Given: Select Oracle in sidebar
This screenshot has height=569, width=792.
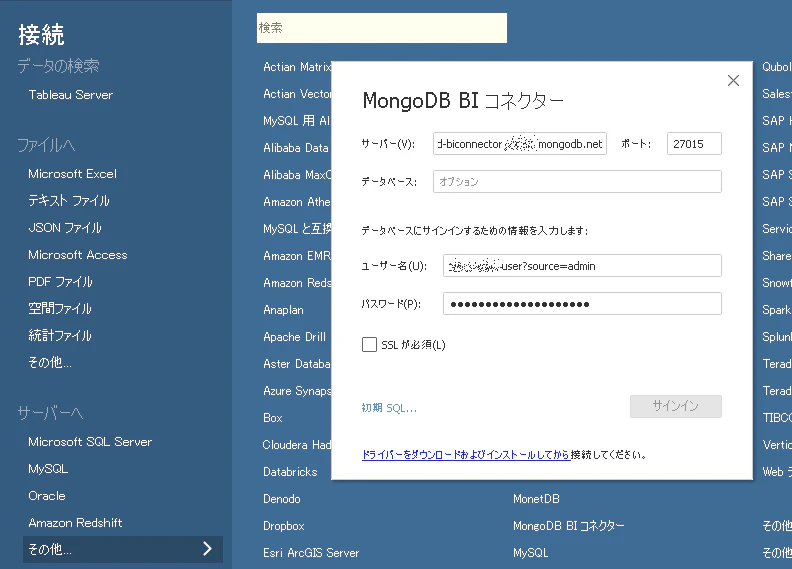Looking at the screenshot, I should [x=46, y=496].
